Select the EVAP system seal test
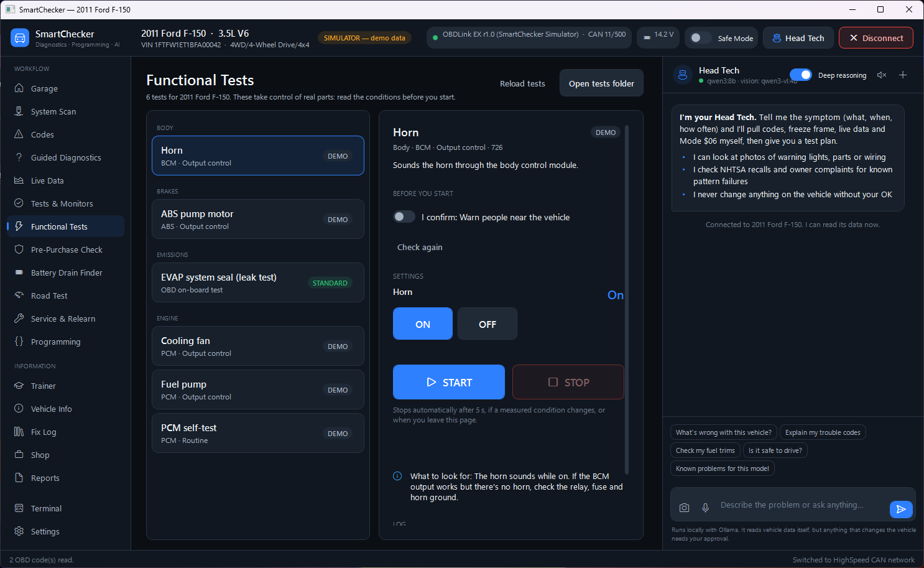 (x=258, y=282)
